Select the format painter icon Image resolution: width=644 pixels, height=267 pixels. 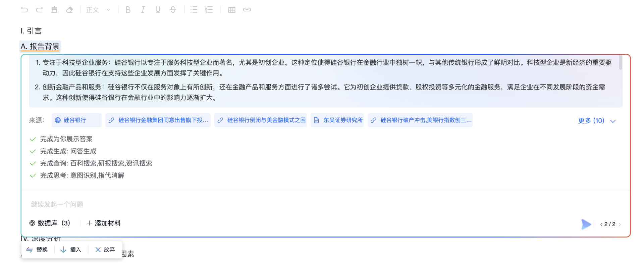[x=54, y=10]
